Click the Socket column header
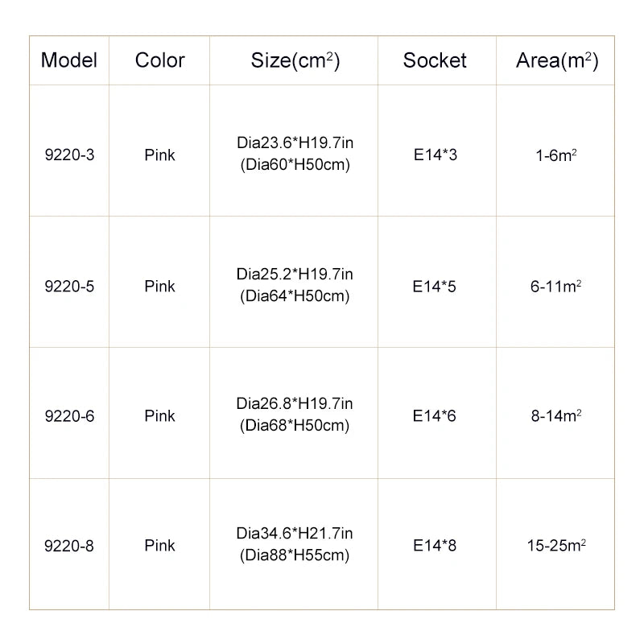 pos(435,60)
